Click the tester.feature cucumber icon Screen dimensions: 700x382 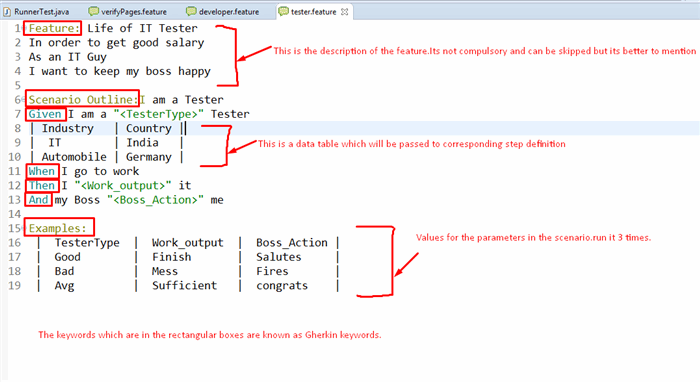(283, 12)
